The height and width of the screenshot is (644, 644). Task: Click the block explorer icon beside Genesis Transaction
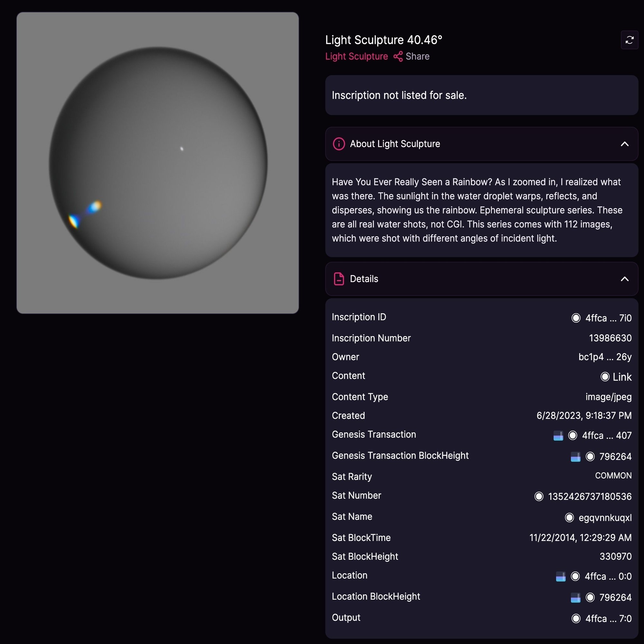558,436
